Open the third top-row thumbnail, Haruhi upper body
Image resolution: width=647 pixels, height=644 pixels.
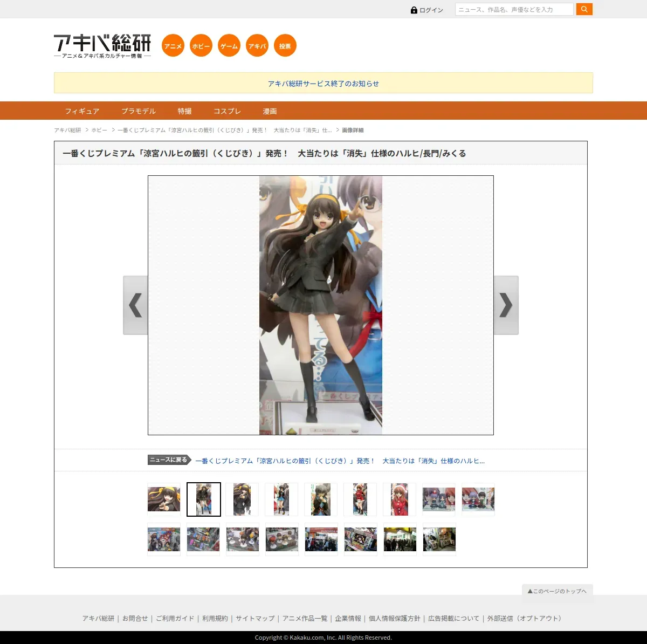click(242, 499)
